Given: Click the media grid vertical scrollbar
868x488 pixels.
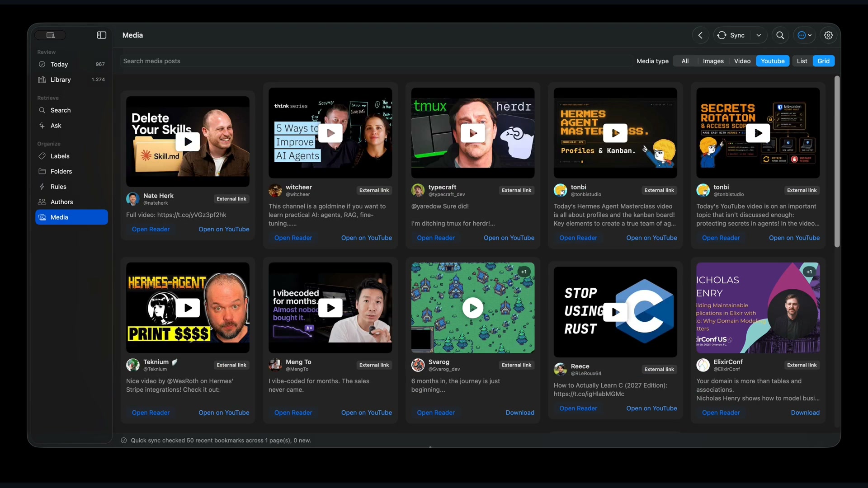Looking at the screenshot, I should coord(837,162).
